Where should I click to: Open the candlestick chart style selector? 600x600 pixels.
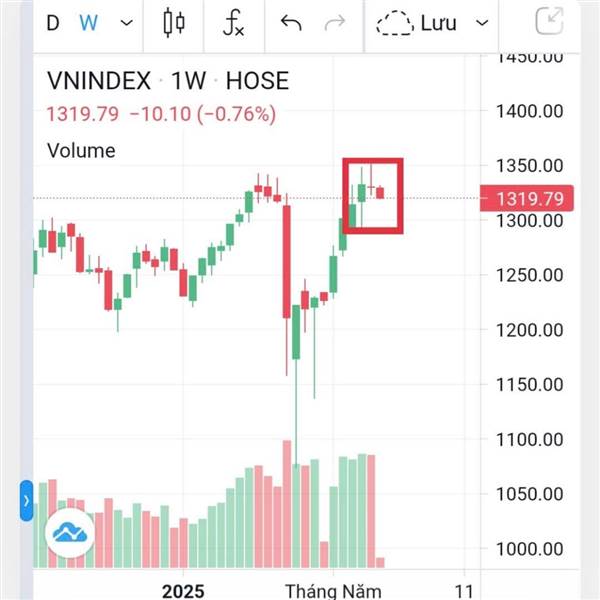[x=174, y=23]
